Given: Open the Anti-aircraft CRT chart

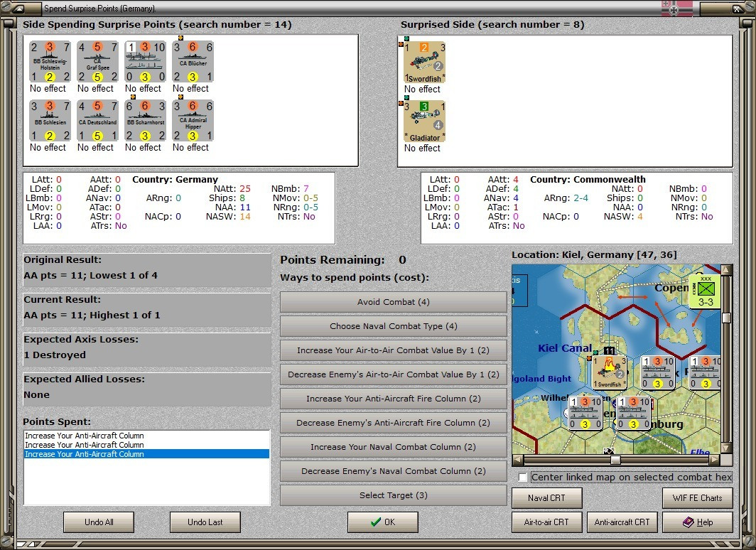Looking at the screenshot, I should coord(622,522).
